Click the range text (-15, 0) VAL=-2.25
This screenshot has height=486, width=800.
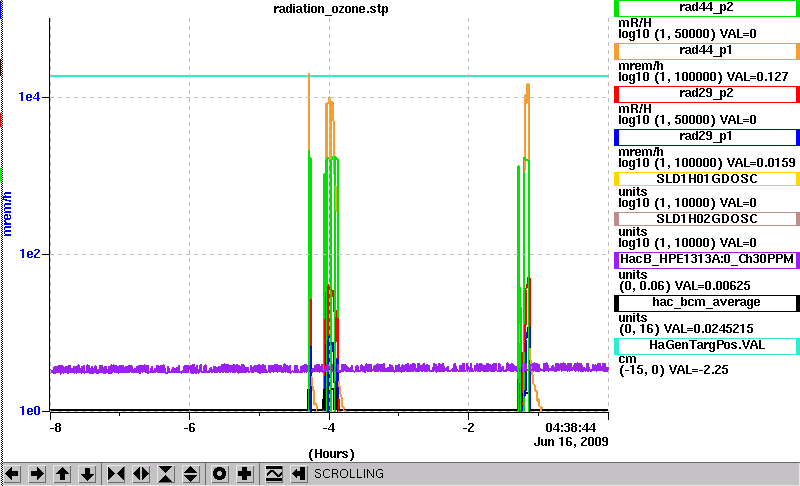click(673, 370)
